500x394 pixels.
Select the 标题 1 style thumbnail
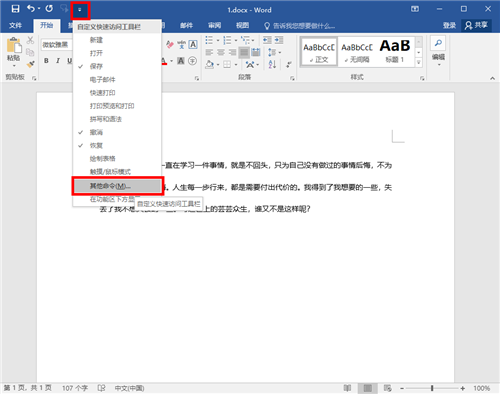[x=395, y=52]
